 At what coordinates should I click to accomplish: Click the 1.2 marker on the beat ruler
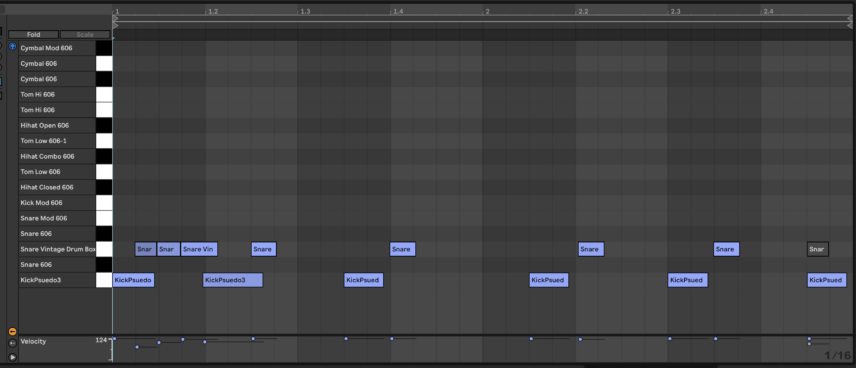213,11
